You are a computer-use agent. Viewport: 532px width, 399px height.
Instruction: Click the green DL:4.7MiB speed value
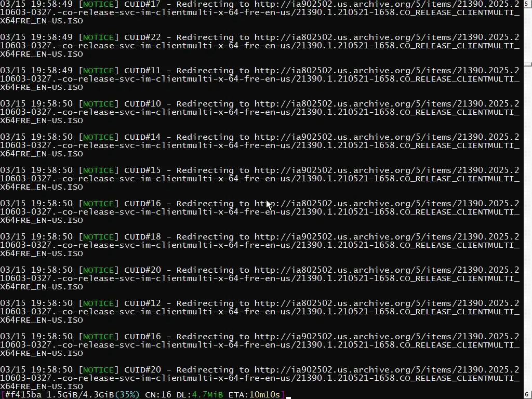pos(200,395)
